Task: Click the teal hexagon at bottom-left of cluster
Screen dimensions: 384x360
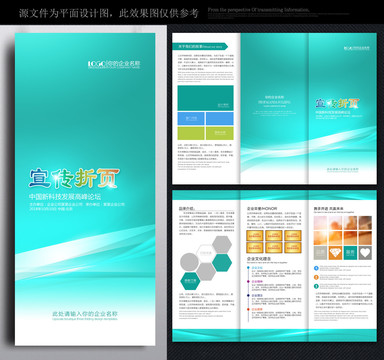Action: [190, 281]
